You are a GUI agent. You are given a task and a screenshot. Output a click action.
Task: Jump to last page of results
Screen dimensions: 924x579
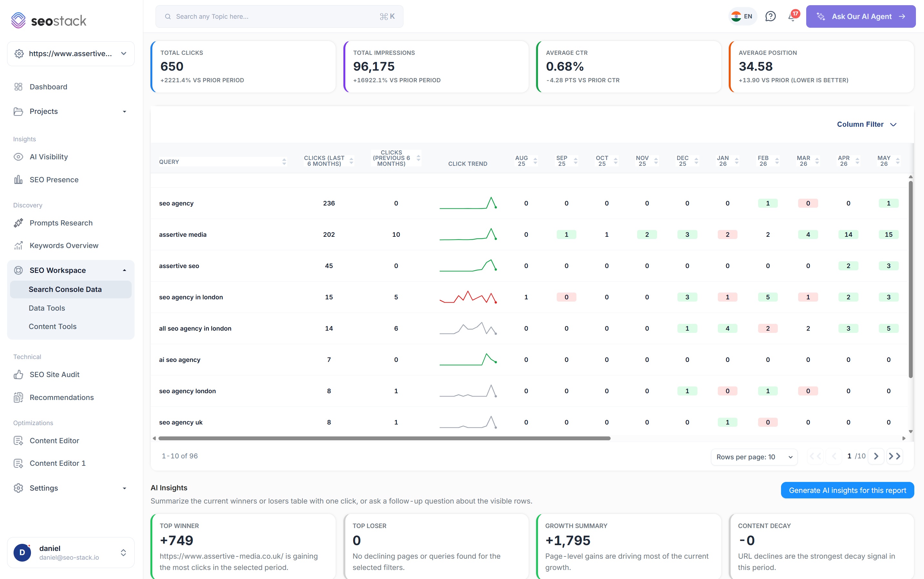[895, 456]
